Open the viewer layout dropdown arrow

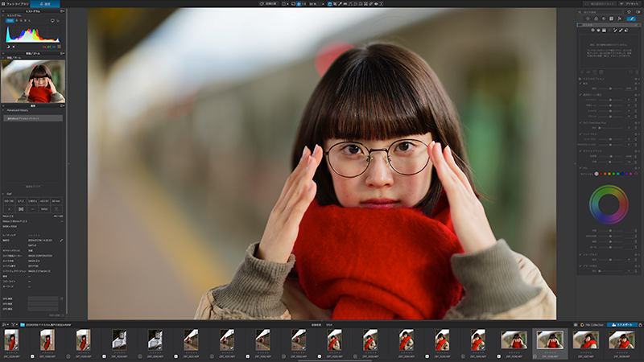point(287,4)
